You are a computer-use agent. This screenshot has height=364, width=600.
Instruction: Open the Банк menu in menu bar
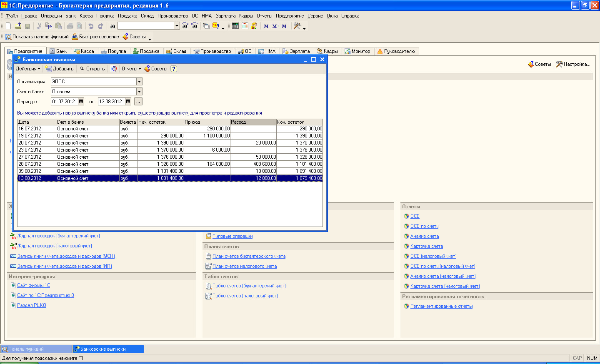pyautogui.click(x=70, y=16)
